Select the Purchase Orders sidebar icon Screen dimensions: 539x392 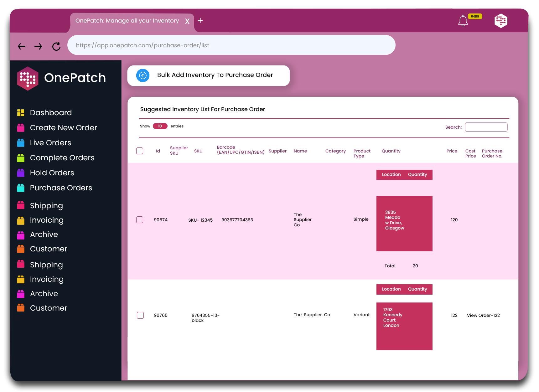(20, 188)
